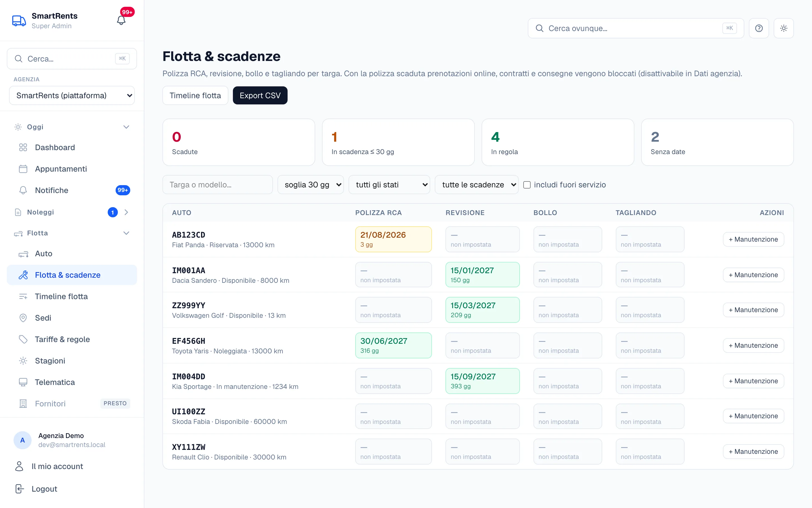
Task: Click the In scadenza ≤ 30 gg card
Action: tap(398, 142)
